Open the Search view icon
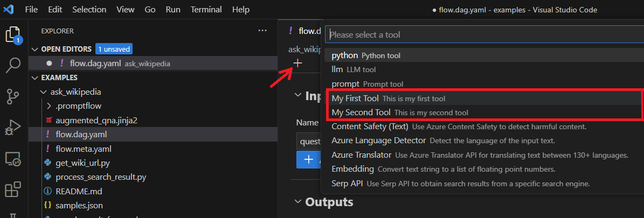The height and width of the screenshot is (218, 644). pyautogui.click(x=13, y=66)
